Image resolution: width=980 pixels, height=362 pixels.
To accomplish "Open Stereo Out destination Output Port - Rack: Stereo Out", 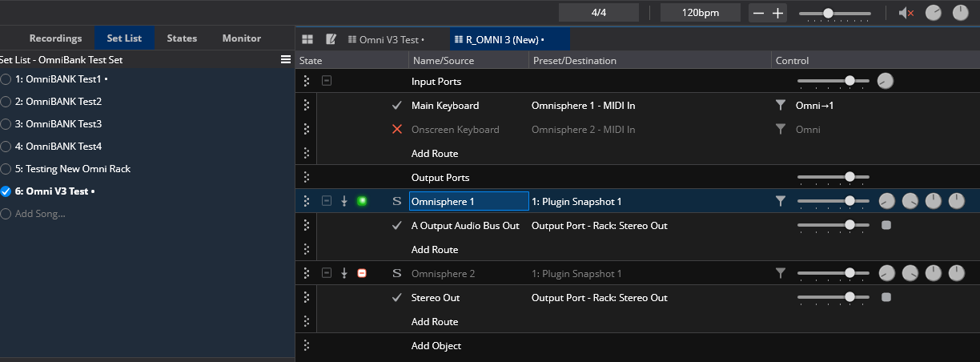I will click(600, 297).
